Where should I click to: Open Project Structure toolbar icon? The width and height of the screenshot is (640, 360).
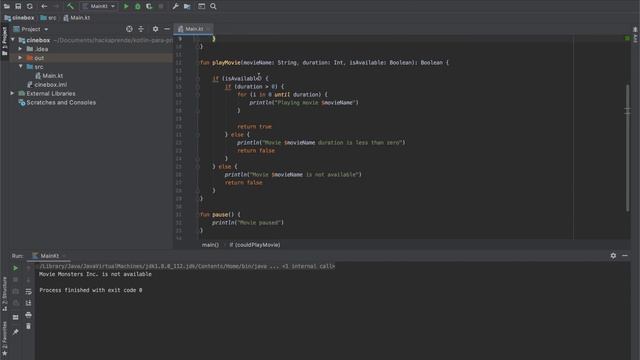click(x=187, y=6)
